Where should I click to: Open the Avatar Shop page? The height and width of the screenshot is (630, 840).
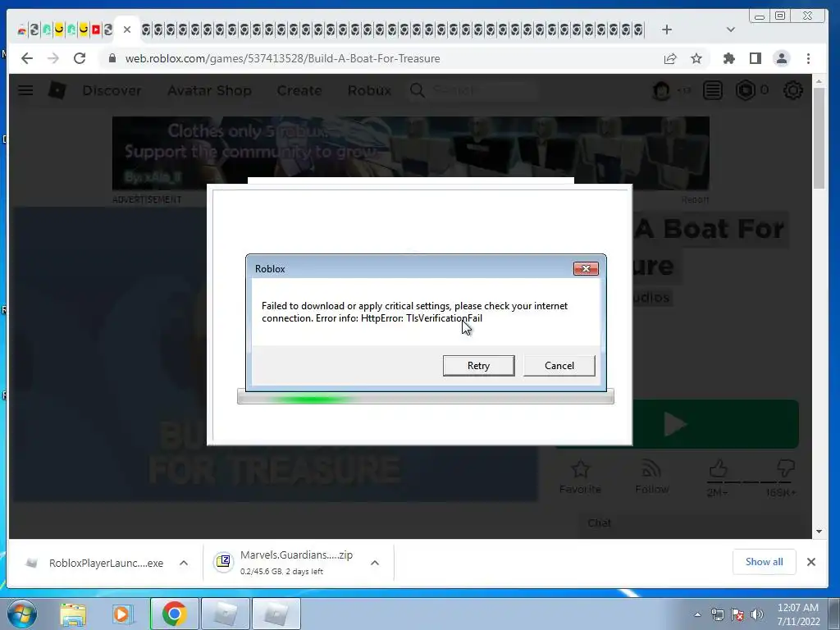209,90
